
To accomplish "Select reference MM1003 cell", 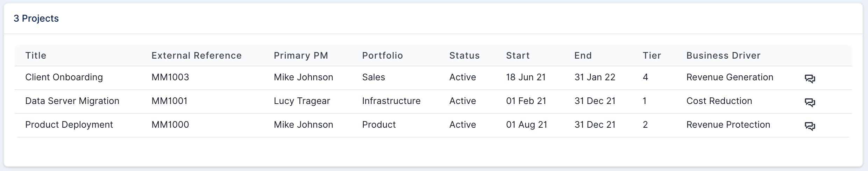I will [170, 77].
